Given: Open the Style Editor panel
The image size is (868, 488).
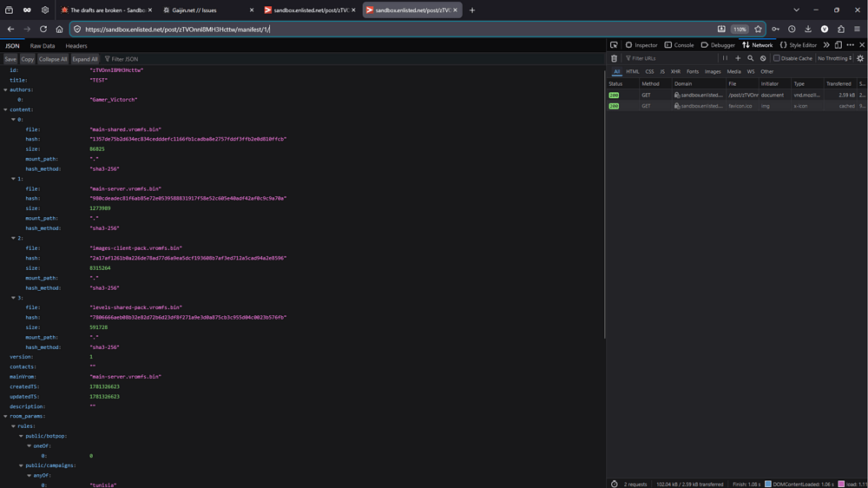Looking at the screenshot, I should 799,45.
